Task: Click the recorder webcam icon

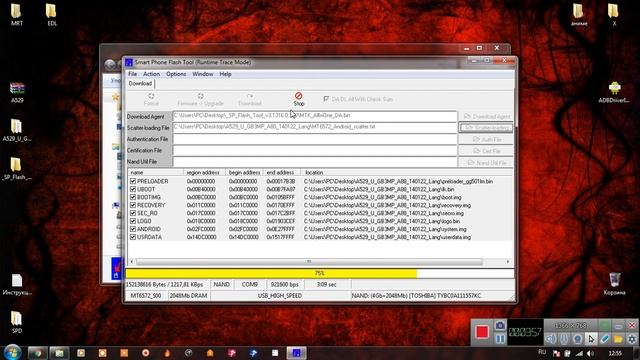Action: (x=578, y=339)
